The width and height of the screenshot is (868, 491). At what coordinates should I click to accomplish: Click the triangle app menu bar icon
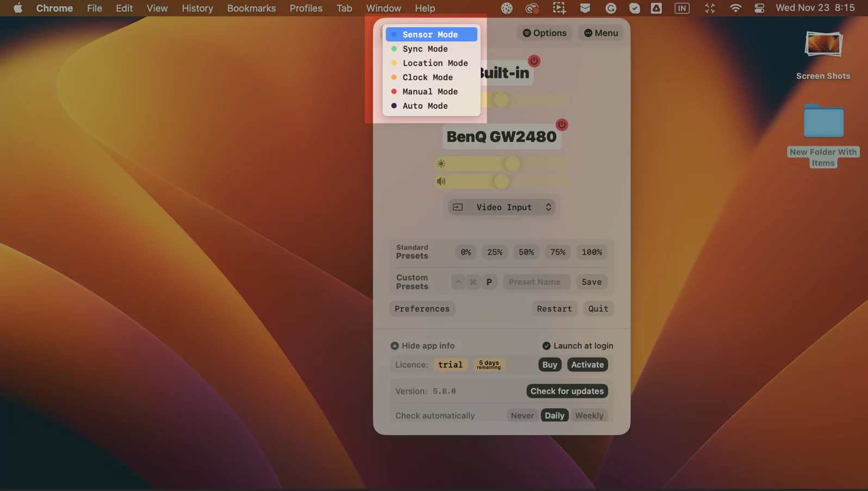tap(656, 8)
